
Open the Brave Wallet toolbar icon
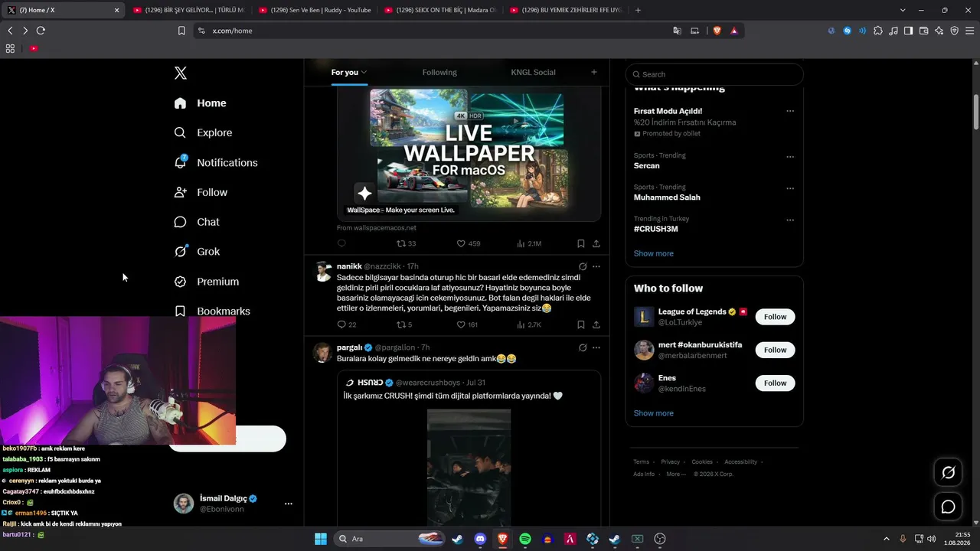[924, 31]
